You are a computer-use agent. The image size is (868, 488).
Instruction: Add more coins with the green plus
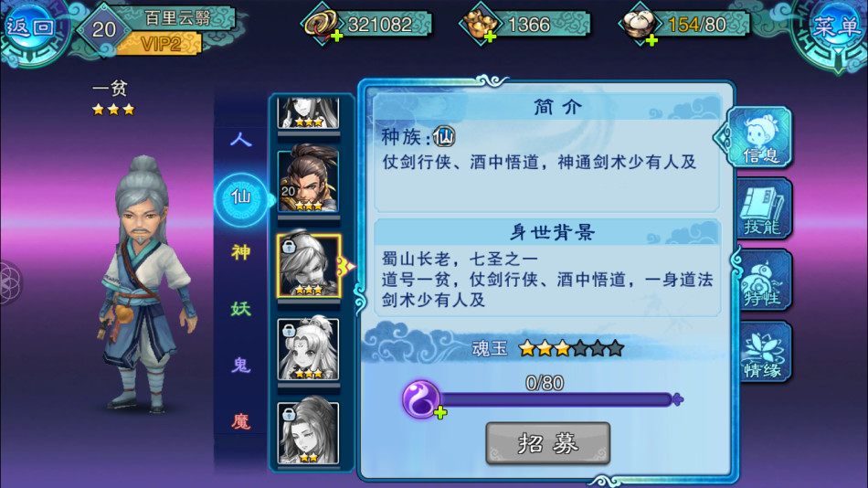[x=336, y=37]
